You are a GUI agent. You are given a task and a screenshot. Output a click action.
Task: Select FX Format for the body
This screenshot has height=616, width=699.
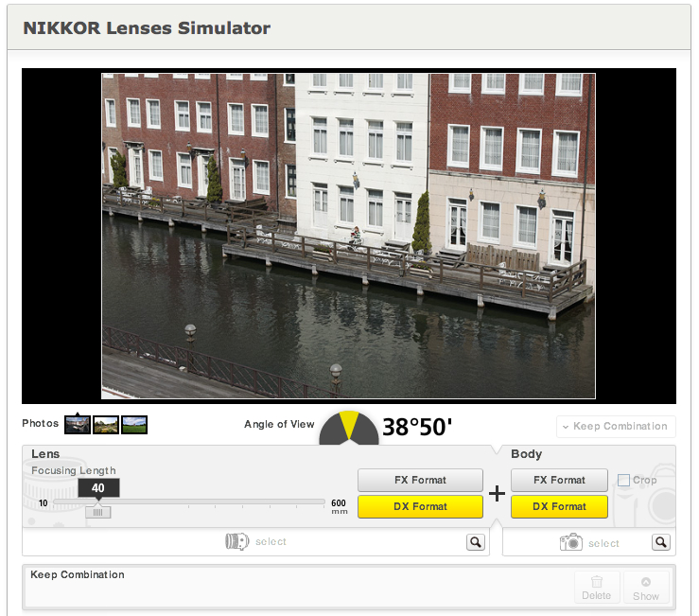click(x=561, y=480)
